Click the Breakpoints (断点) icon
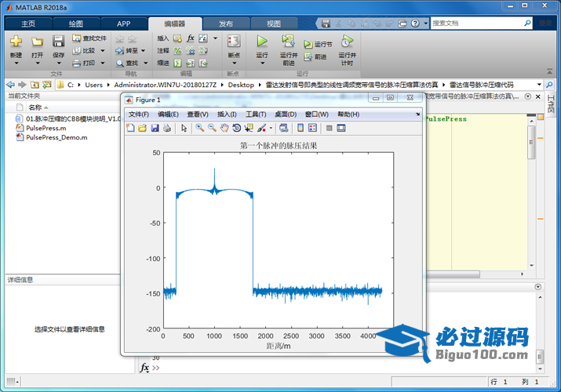Image resolution: width=561 pixels, height=392 pixels. [233, 42]
